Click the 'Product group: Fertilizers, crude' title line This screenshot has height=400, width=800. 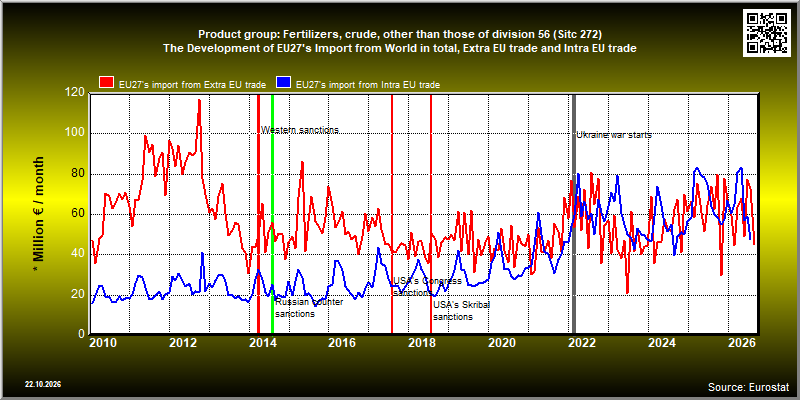(x=400, y=35)
